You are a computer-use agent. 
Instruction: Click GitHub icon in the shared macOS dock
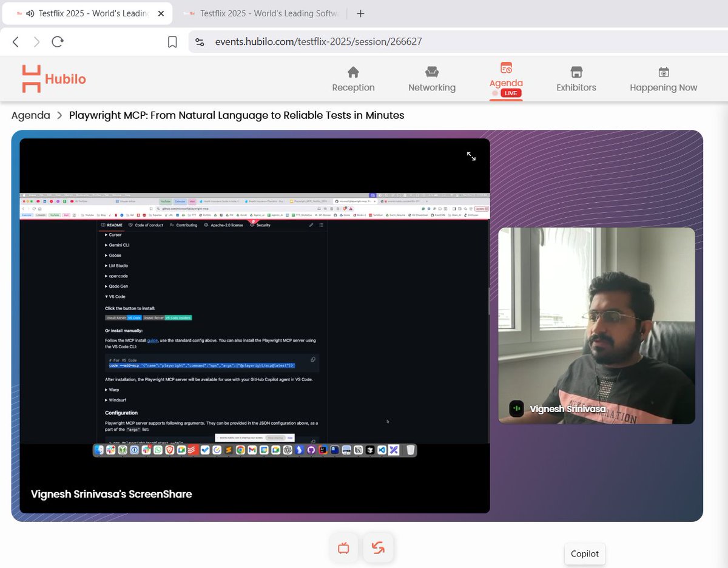tap(311, 450)
